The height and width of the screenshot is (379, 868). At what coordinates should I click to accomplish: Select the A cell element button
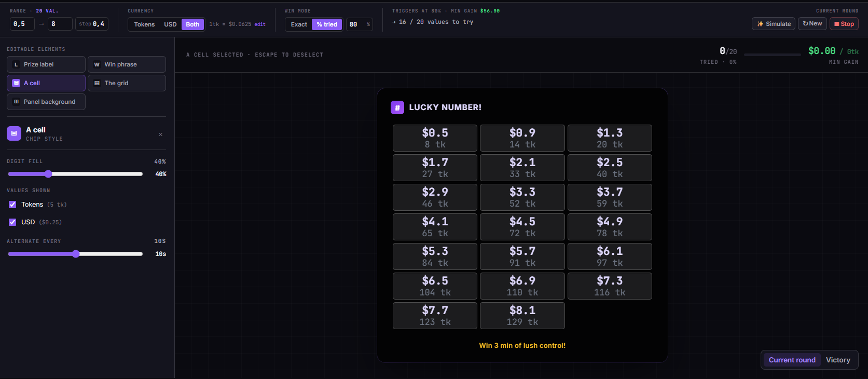(x=46, y=83)
